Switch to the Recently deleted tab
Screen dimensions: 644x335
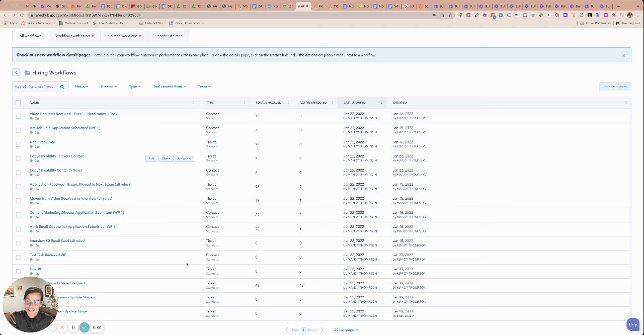pos(169,36)
